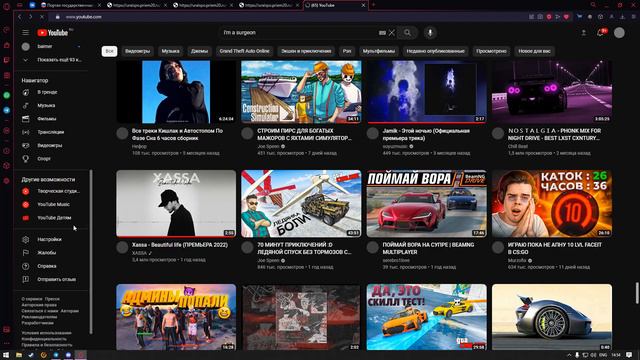640x360 pixels.
Task: Open Jamik Этой ночью video title
Action: [426, 134]
